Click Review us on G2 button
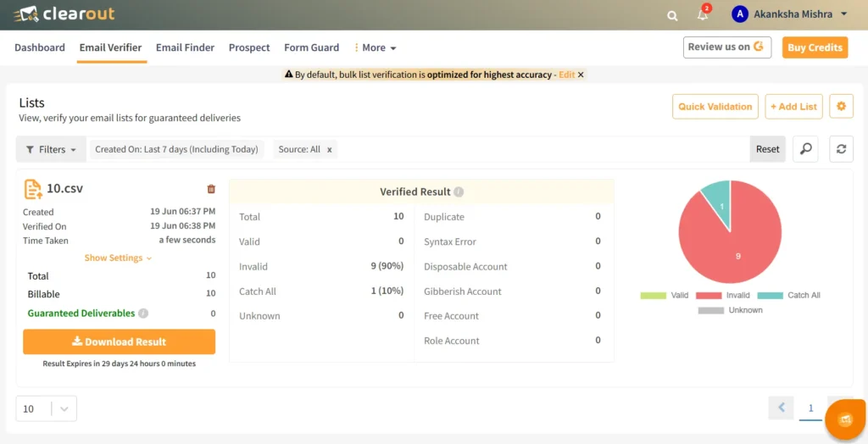868x444 pixels. pyautogui.click(x=726, y=47)
